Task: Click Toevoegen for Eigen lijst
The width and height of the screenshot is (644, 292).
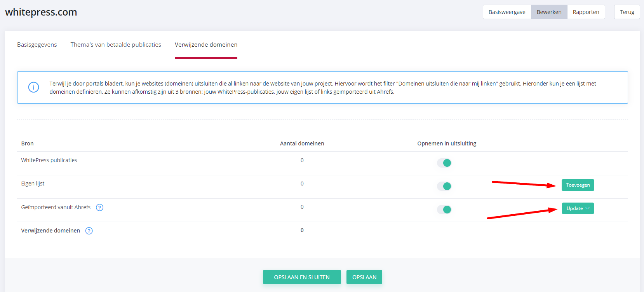Action: [x=578, y=185]
